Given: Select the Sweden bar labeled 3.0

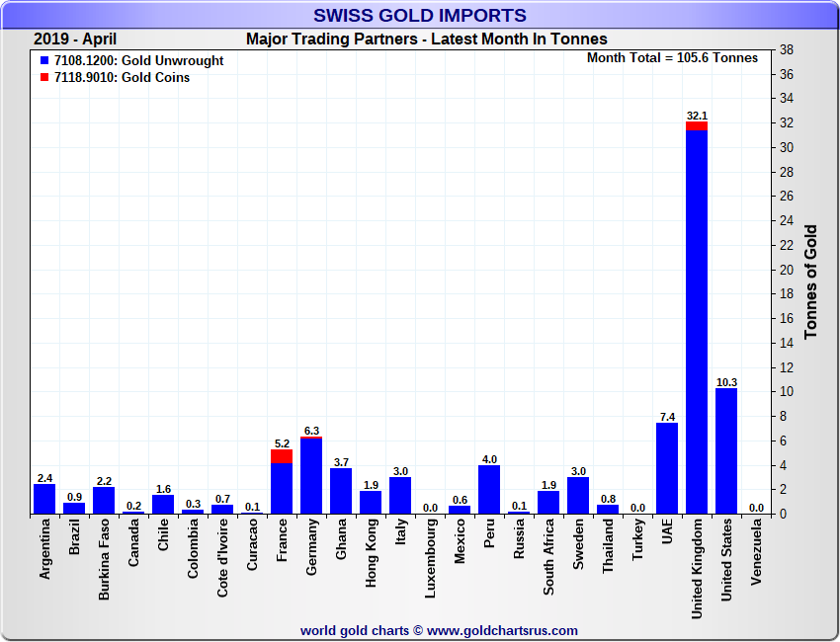Looking at the screenshot, I should tap(578, 495).
